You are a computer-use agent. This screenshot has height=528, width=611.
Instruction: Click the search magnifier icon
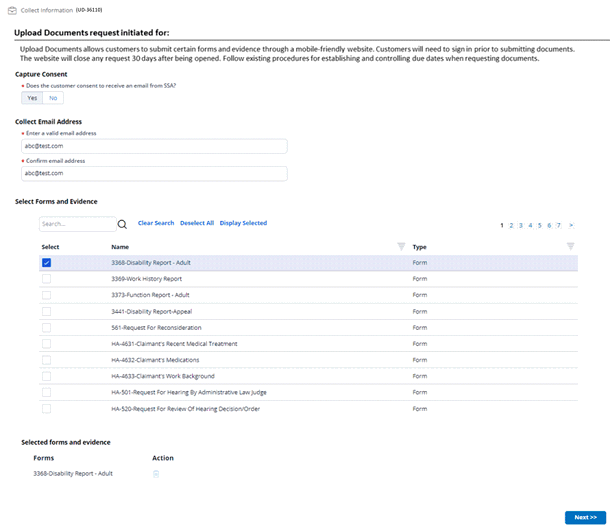click(123, 225)
